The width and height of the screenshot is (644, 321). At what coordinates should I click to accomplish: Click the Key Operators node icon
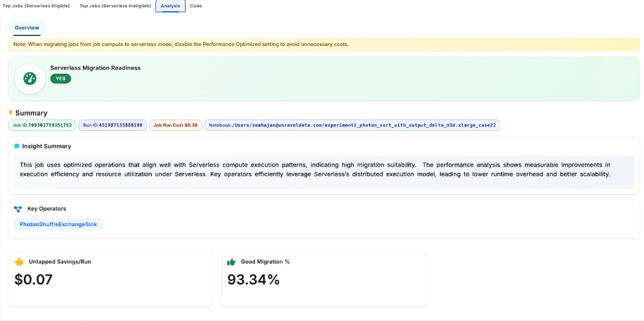click(18, 209)
